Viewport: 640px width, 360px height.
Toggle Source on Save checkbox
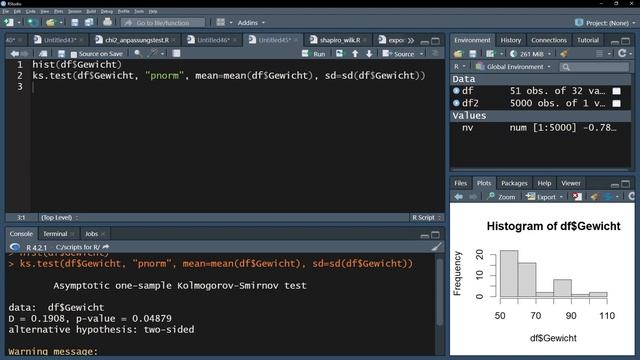(x=74, y=54)
